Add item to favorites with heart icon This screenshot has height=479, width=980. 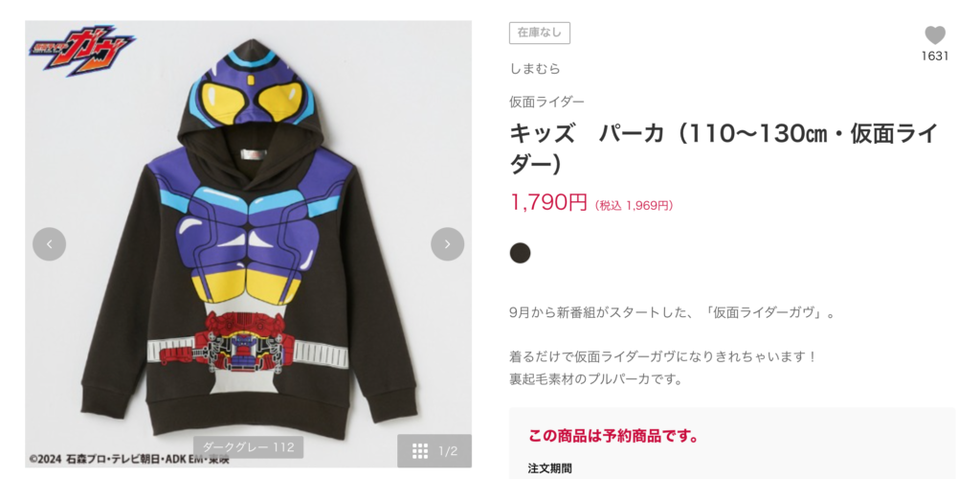(935, 35)
